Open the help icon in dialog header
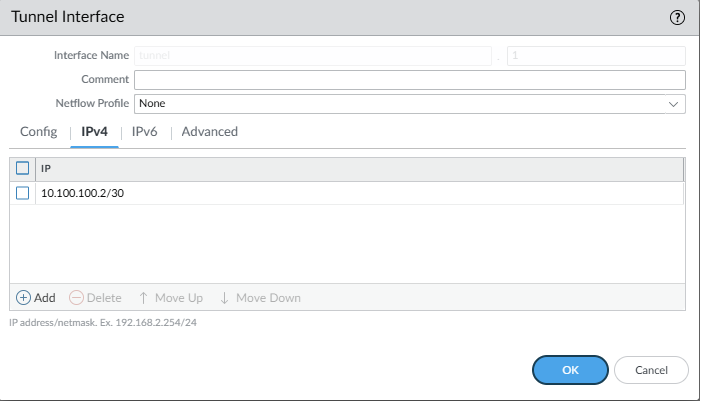Viewport: 701px width, 401px height. [x=676, y=19]
